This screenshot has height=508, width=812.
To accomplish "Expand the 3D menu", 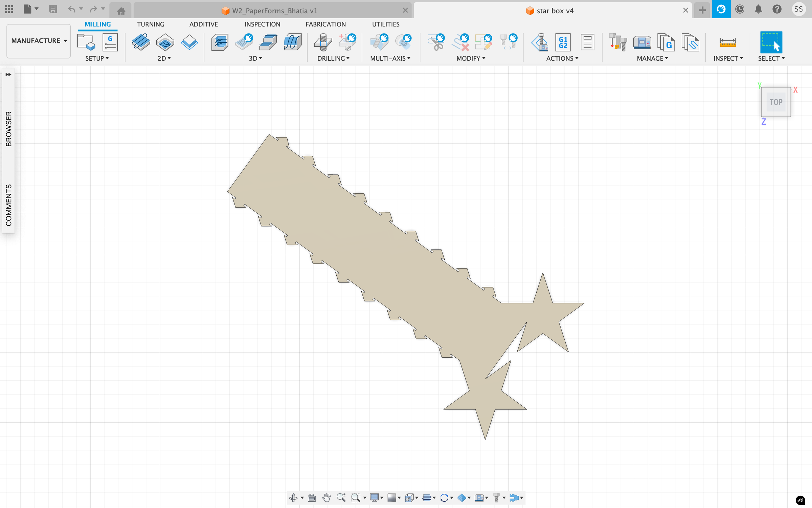I will 255,58.
